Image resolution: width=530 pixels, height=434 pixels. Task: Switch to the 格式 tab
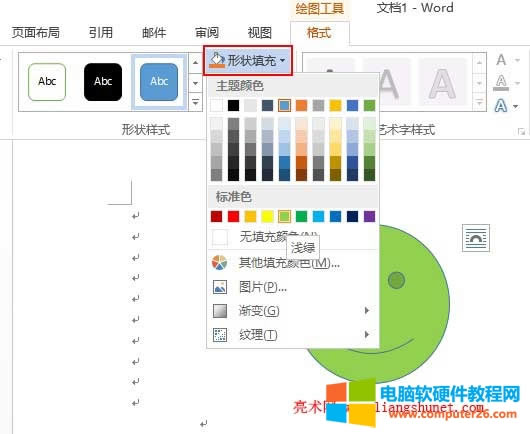(319, 33)
